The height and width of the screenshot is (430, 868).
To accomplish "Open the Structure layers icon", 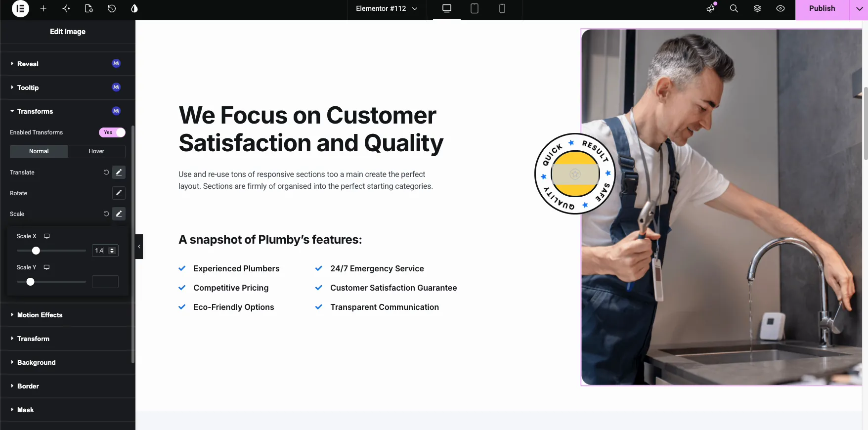I will (x=757, y=8).
